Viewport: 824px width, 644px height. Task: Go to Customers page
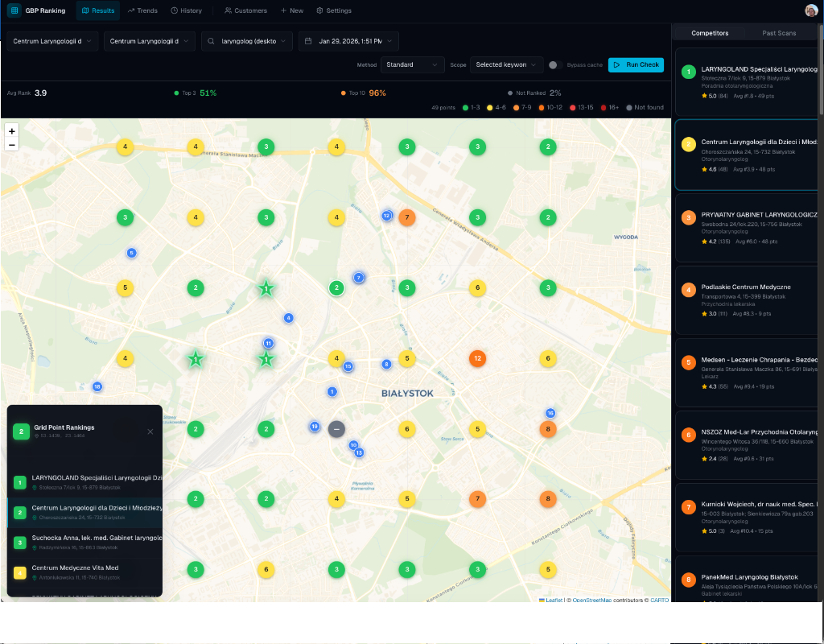click(x=245, y=10)
